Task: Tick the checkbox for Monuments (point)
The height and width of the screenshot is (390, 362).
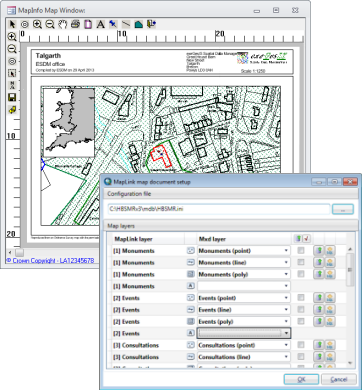Action: [x=301, y=251]
